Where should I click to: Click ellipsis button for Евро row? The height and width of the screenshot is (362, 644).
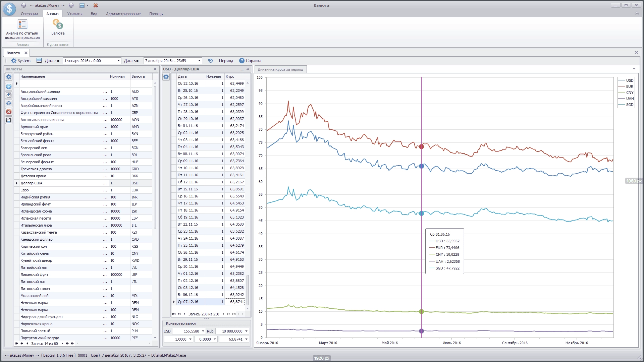click(105, 190)
